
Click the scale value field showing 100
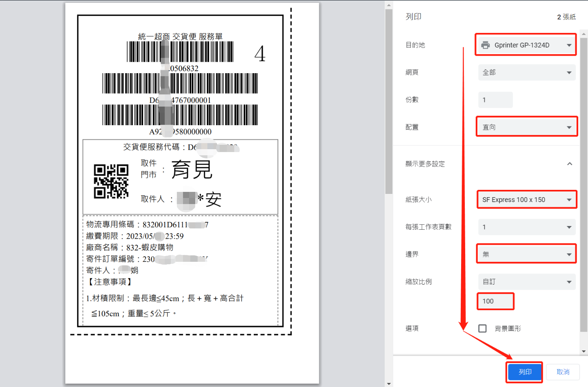(x=495, y=301)
